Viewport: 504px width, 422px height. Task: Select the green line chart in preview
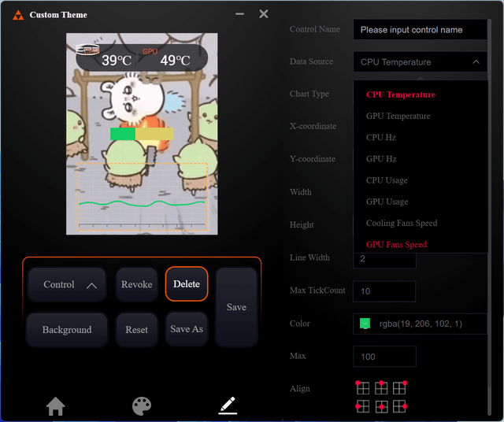click(142, 197)
